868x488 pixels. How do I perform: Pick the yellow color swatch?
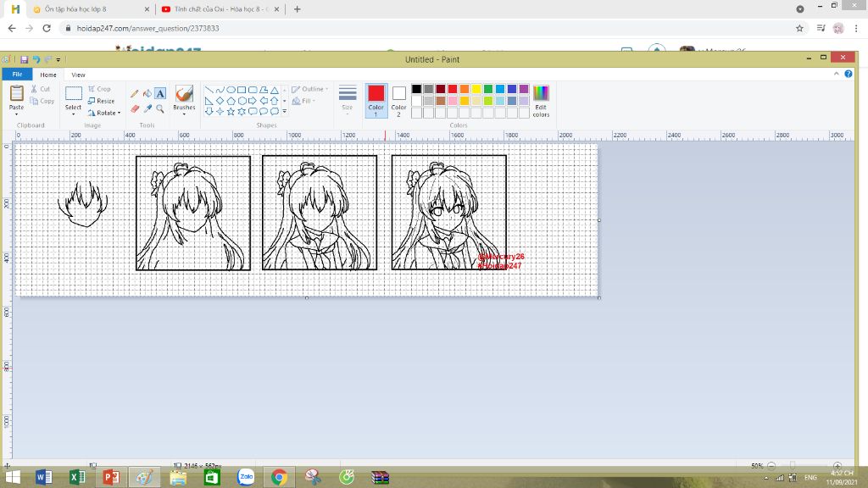coord(476,89)
